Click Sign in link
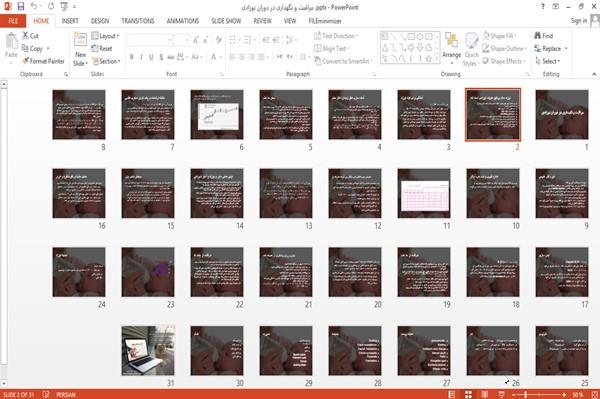The width and height of the screenshot is (600, 399). coord(579,21)
